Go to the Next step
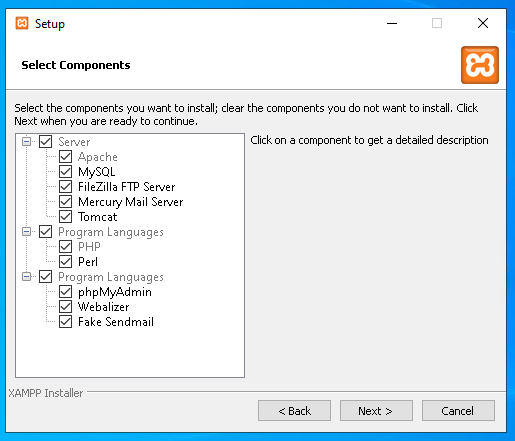 pyautogui.click(x=376, y=411)
